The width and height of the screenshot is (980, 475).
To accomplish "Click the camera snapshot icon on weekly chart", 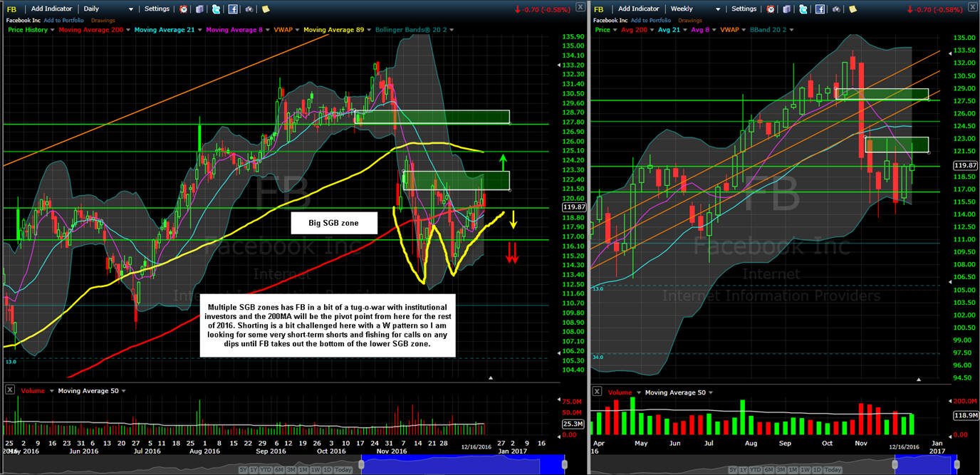I will pos(836,9).
